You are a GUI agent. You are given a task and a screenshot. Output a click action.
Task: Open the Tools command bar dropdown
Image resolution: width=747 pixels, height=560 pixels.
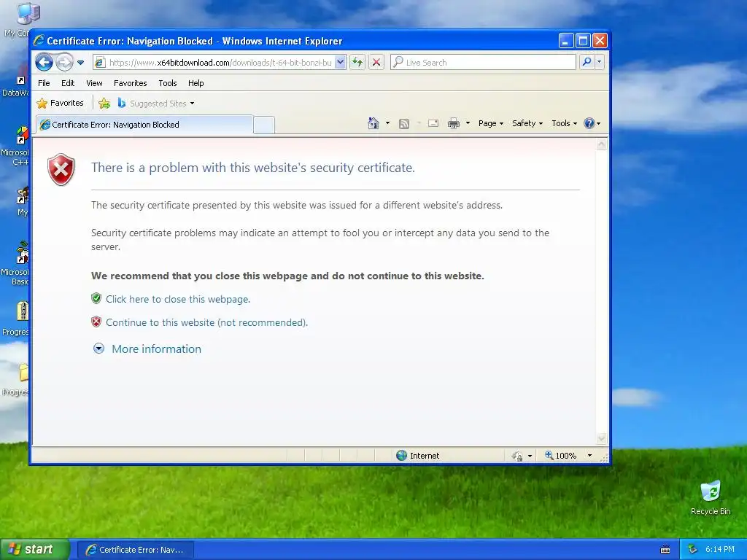coord(564,123)
